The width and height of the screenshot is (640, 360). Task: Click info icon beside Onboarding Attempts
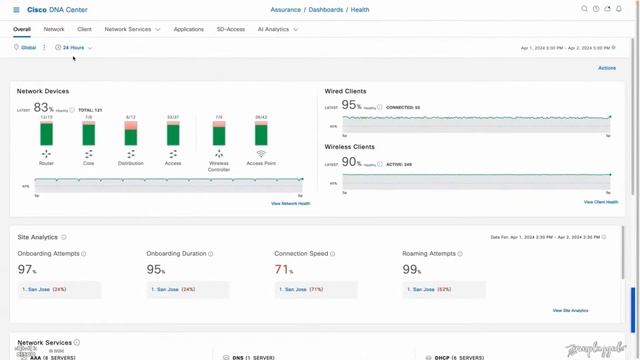click(x=84, y=254)
